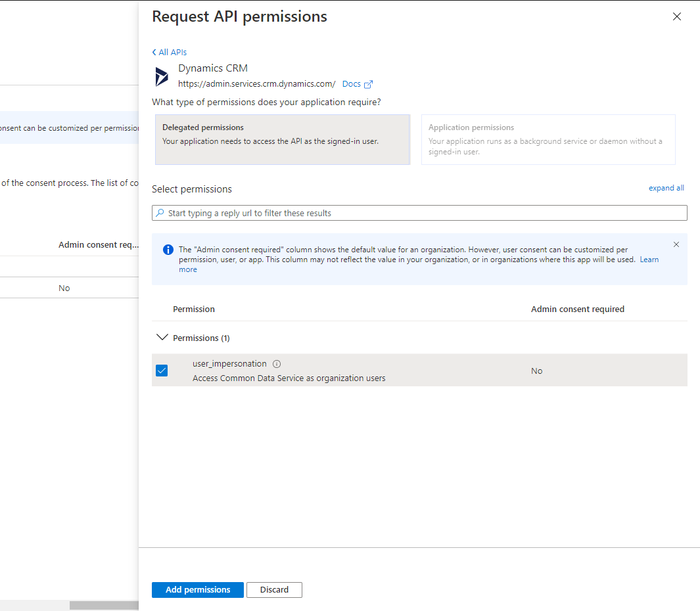Click expand all permissions link
Screen dimensions: 700x611
[x=666, y=188]
